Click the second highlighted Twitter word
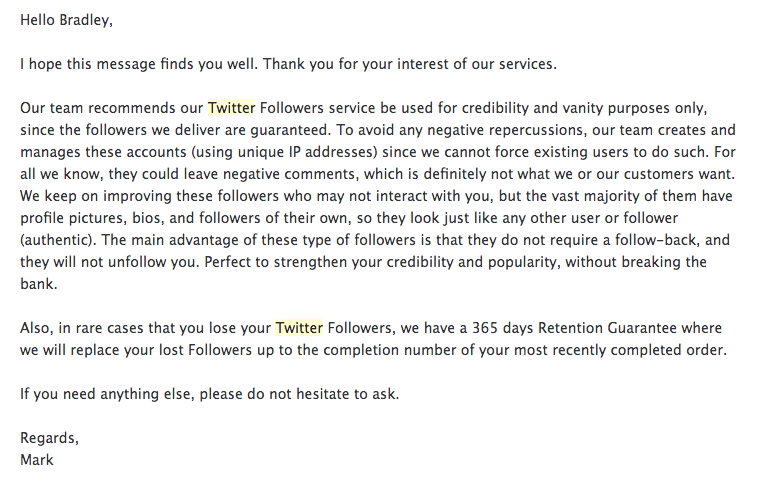This screenshot has width=774, height=499. pos(299,328)
